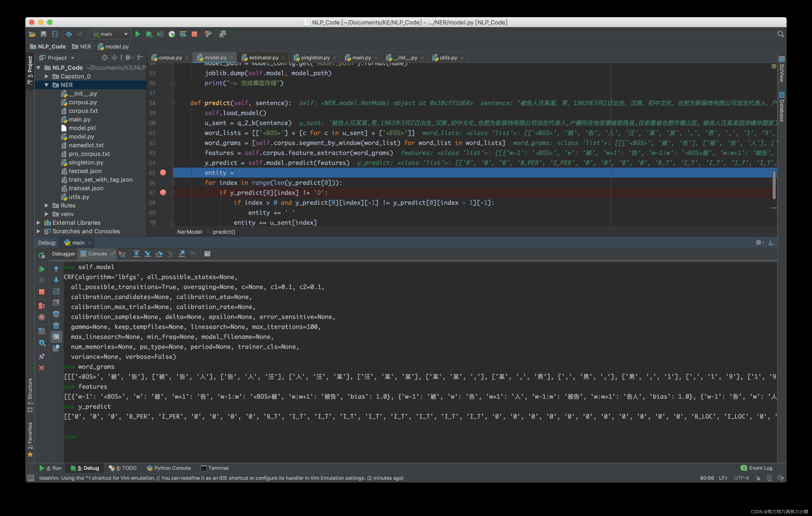Click the green Run button in toolbar
The image size is (812, 516).
(138, 34)
